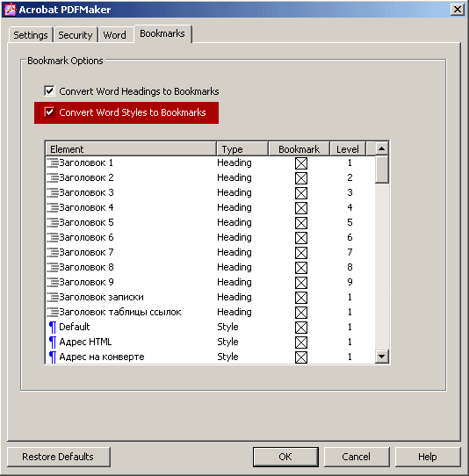
Task: Click the heading icon beside Заголовок 6
Action: click(53, 237)
